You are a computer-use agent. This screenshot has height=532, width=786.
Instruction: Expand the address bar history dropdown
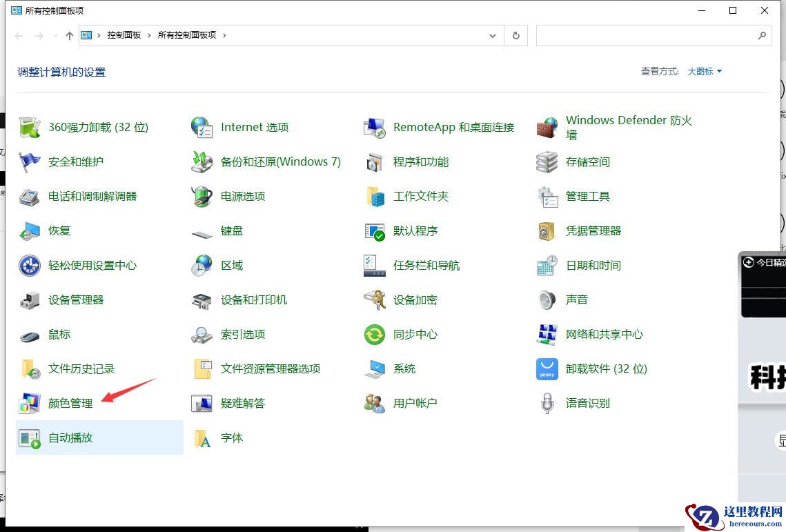(x=492, y=36)
